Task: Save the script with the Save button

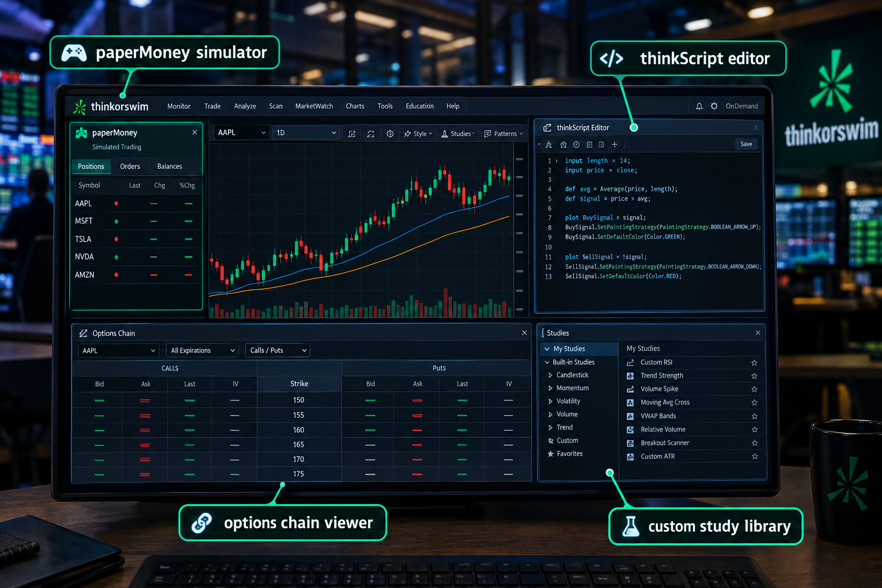Action: click(746, 144)
